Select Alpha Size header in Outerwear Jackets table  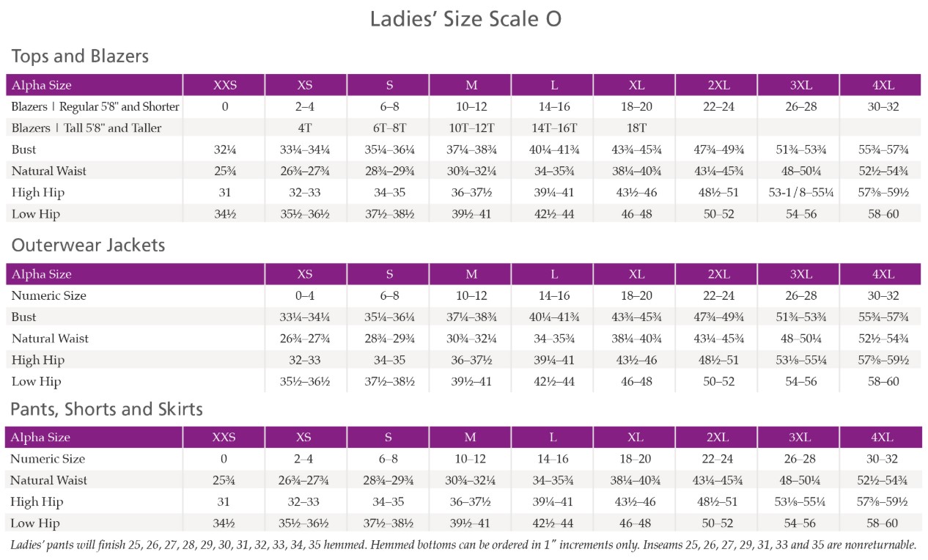coord(42,274)
